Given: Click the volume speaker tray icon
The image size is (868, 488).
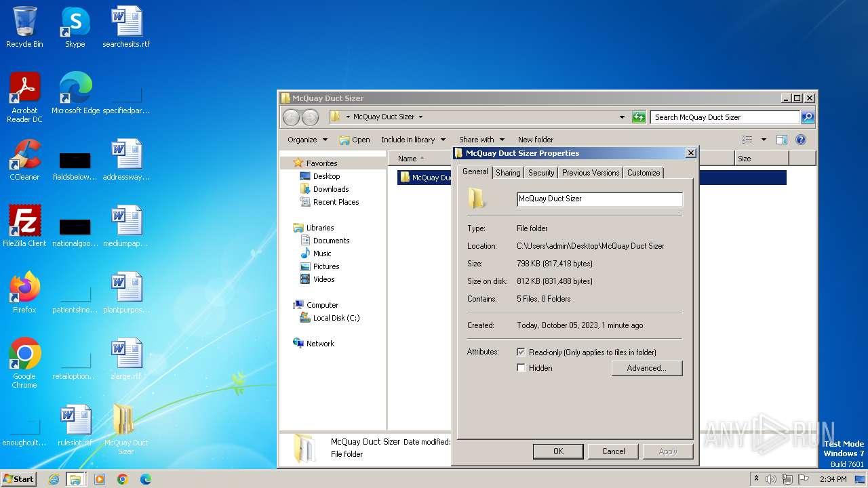Looking at the screenshot, I should pyautogui.click(x=770, y=479).
